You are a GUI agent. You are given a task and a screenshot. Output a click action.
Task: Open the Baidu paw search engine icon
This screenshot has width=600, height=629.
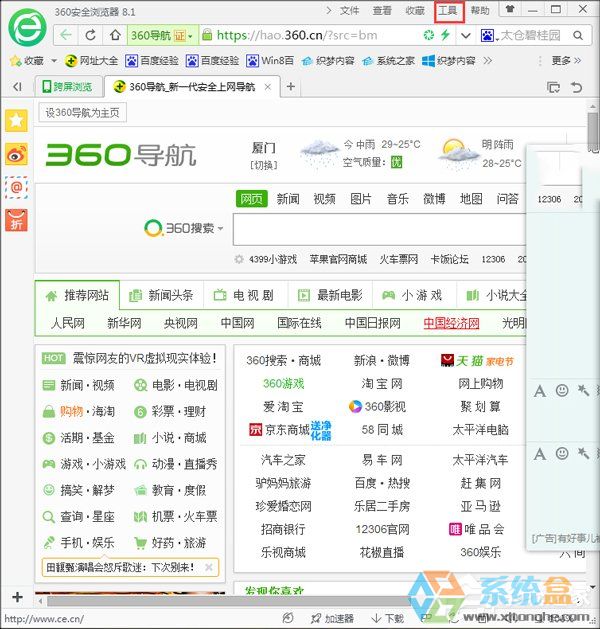click(487, 36)
